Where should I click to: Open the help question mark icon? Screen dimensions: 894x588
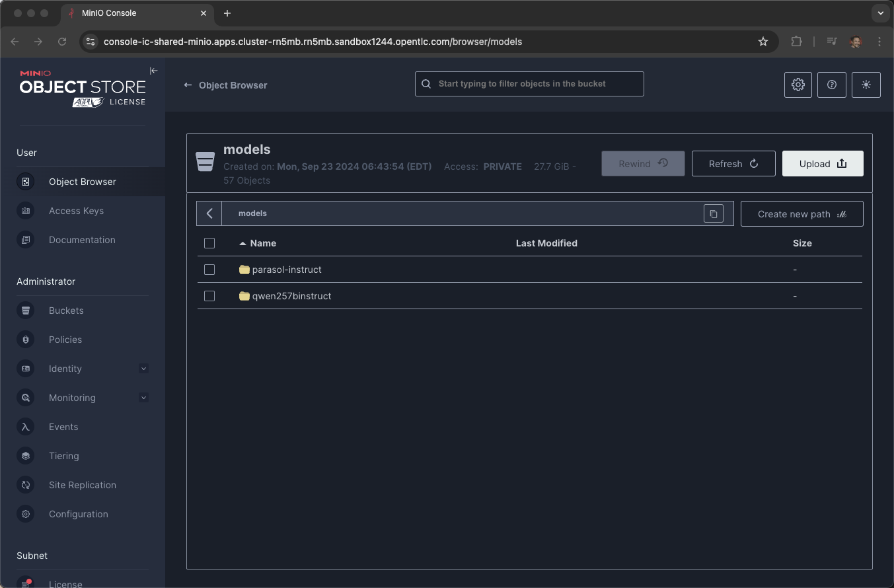pos(832,85)
